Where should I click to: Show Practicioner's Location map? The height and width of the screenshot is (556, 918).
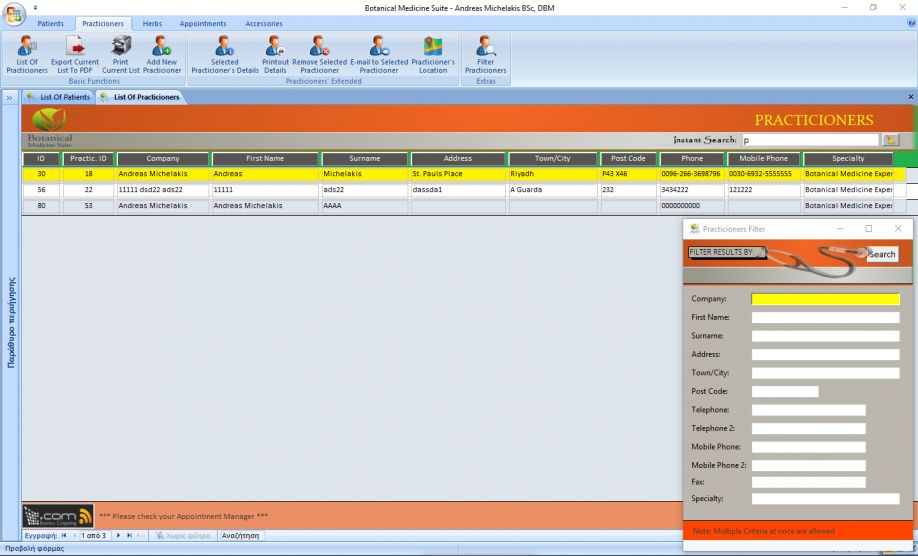coord(433,54)
